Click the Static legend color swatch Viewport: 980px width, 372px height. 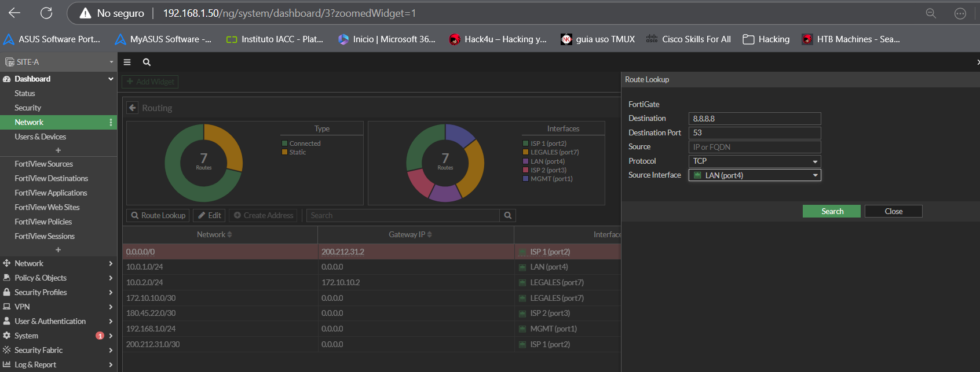pyautogui.click(x=285, y=152)
